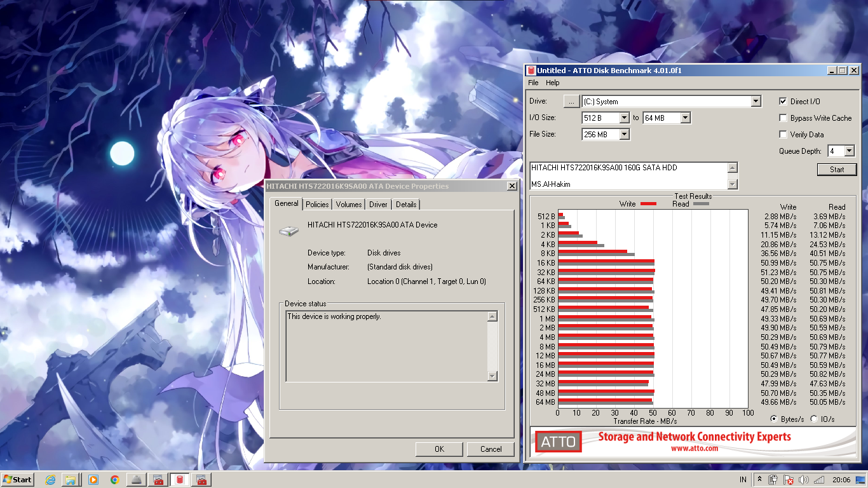Switch to the General tab
Viewport: 868px width, 488px height.
286,203
